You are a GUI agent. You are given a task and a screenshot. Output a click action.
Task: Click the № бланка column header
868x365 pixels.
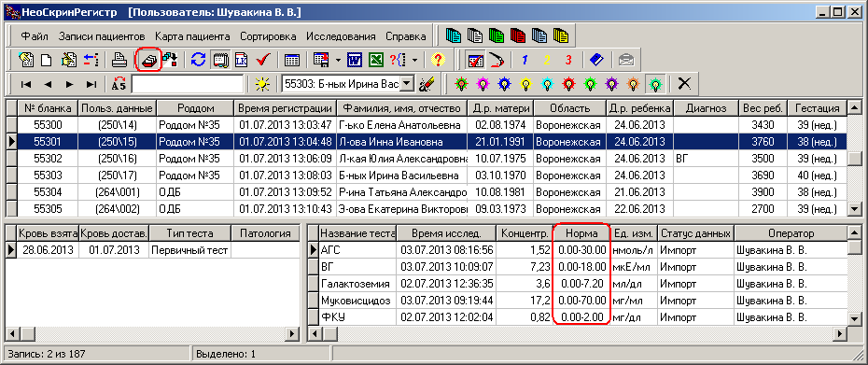(48, 108)
